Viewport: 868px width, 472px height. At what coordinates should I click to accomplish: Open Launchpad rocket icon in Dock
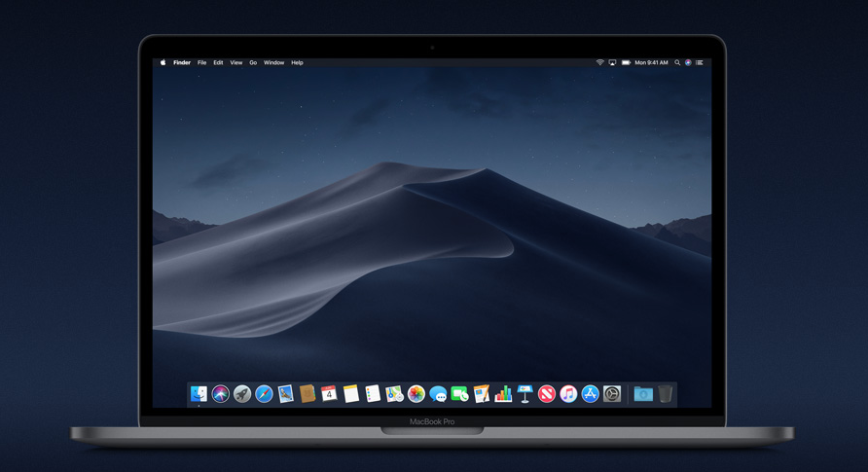point(242,394)
